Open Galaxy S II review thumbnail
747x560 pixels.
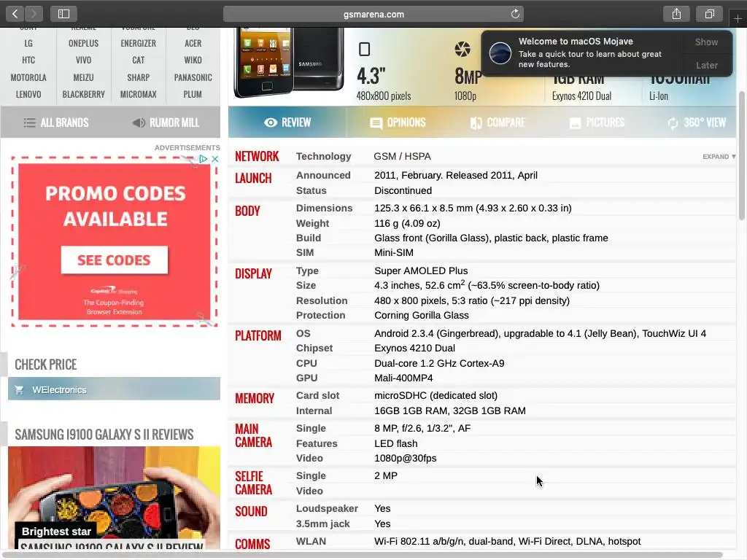pyautogui.click(x=115, y=497)
